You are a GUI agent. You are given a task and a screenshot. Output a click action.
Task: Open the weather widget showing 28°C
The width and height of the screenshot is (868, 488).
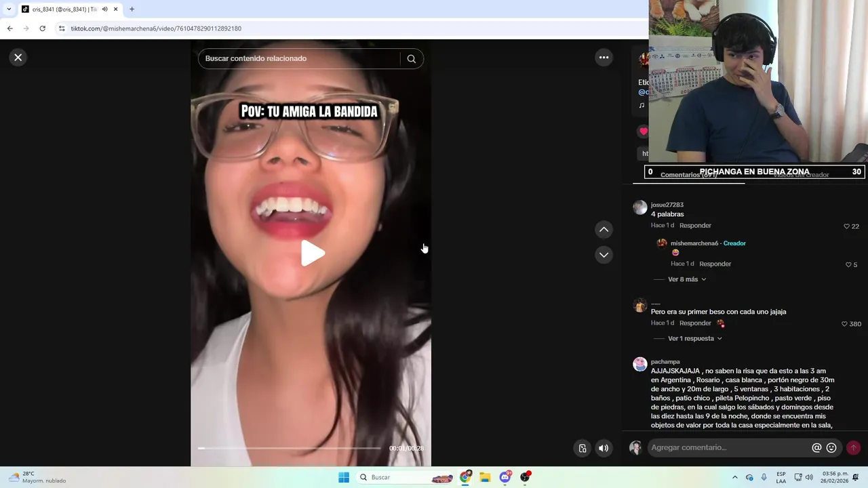[x=37, y=477]
